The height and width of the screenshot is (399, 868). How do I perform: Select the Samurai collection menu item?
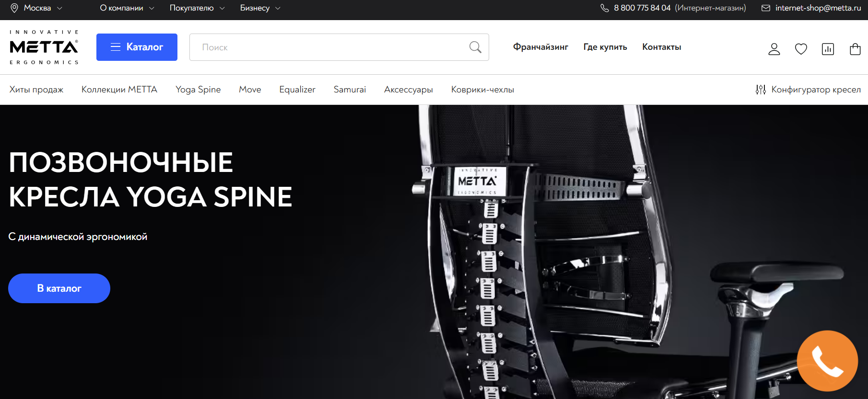350,90
